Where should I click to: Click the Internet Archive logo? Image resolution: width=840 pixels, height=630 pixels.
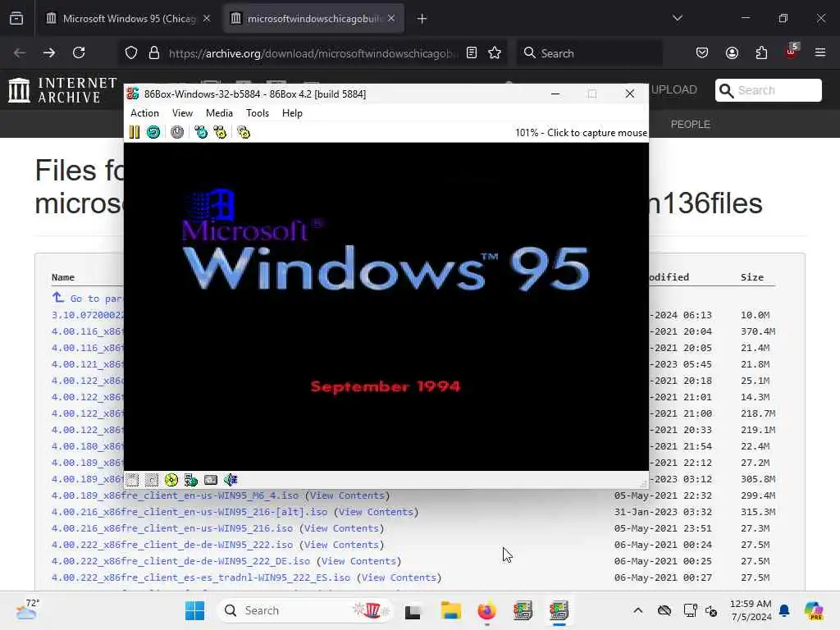62,90
